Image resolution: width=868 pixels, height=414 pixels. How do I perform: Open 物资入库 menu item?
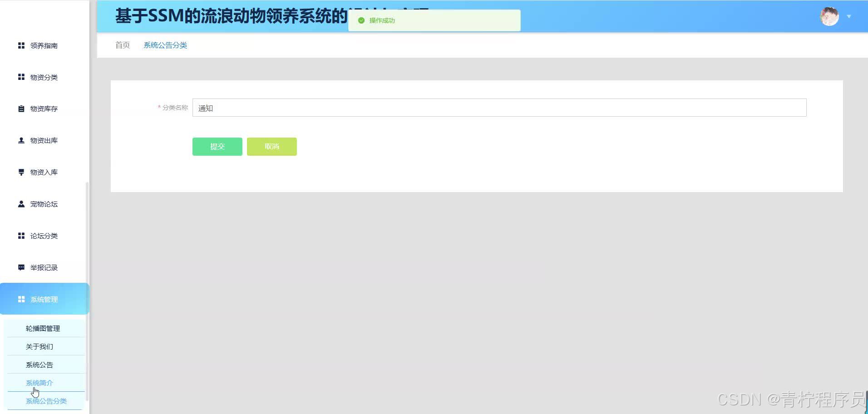(44, 172)
